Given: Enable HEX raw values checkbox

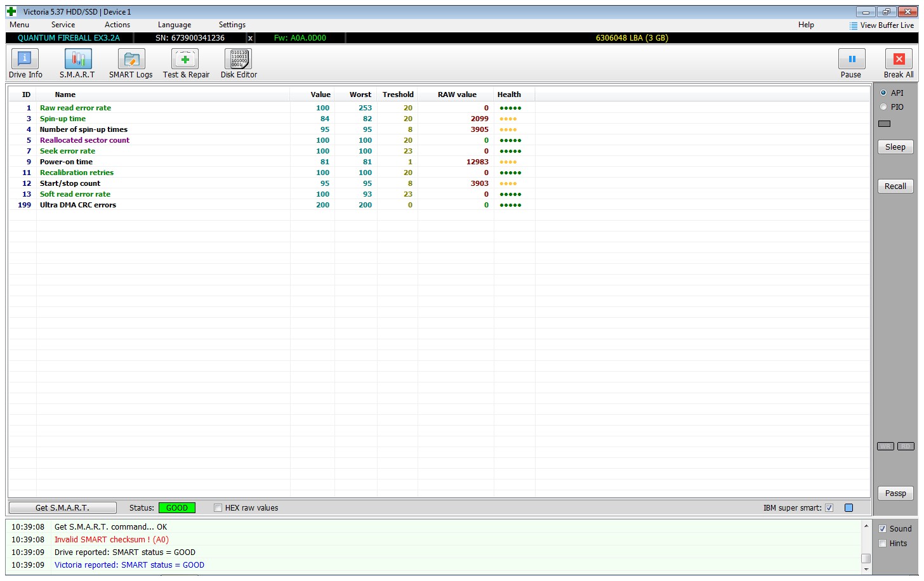Looking at the screenshot, I should pyautogui.click(x=218, y=507).
